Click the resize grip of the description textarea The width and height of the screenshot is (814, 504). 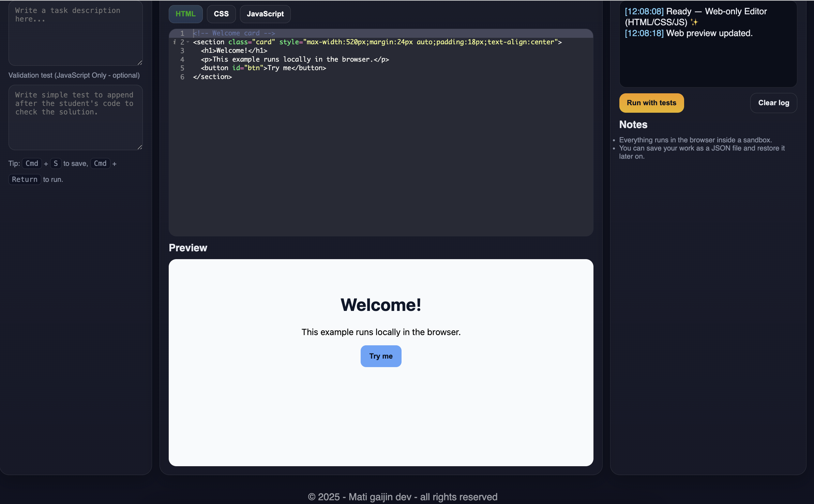(139, 62)
